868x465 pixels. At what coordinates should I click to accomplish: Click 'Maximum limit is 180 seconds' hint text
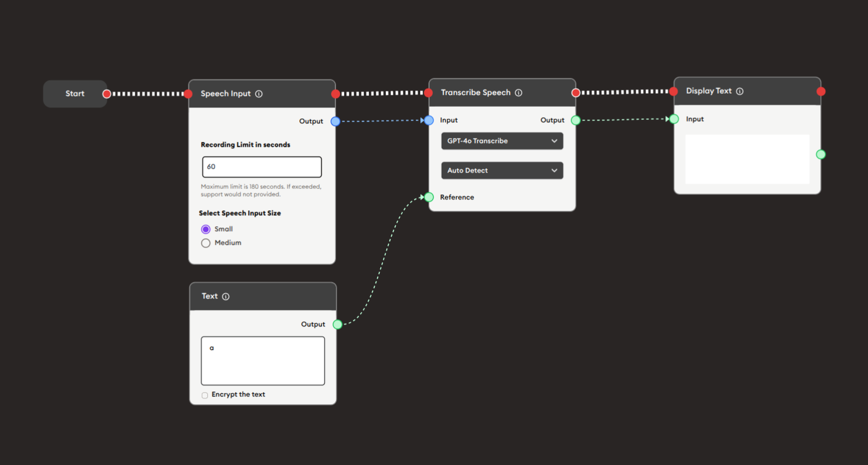(261, 190)
